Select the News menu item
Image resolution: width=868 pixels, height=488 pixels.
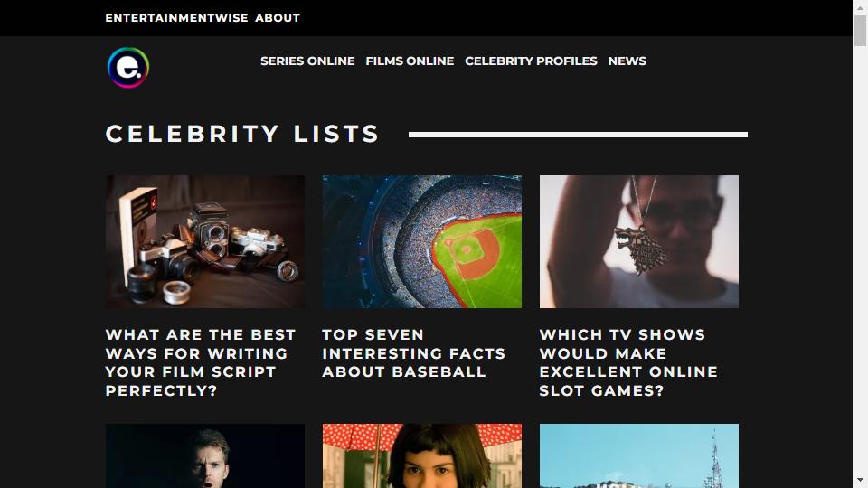[x=627, y=61]
